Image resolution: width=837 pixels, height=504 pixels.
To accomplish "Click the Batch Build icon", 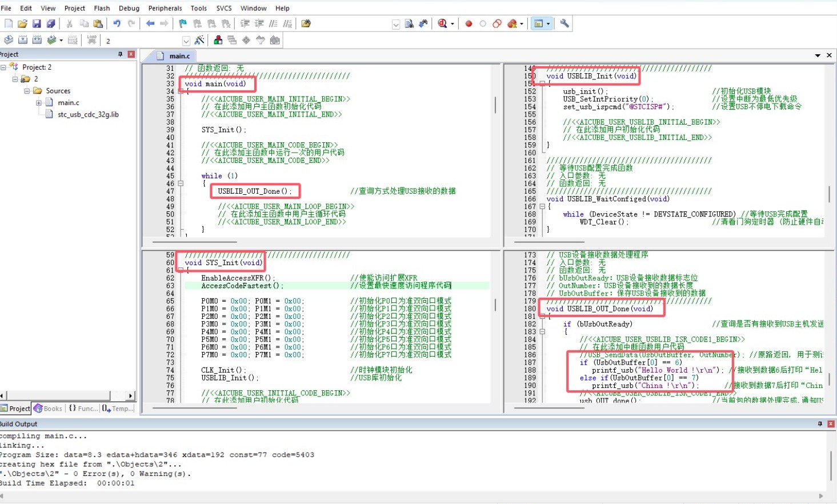I will click(51, 40).
